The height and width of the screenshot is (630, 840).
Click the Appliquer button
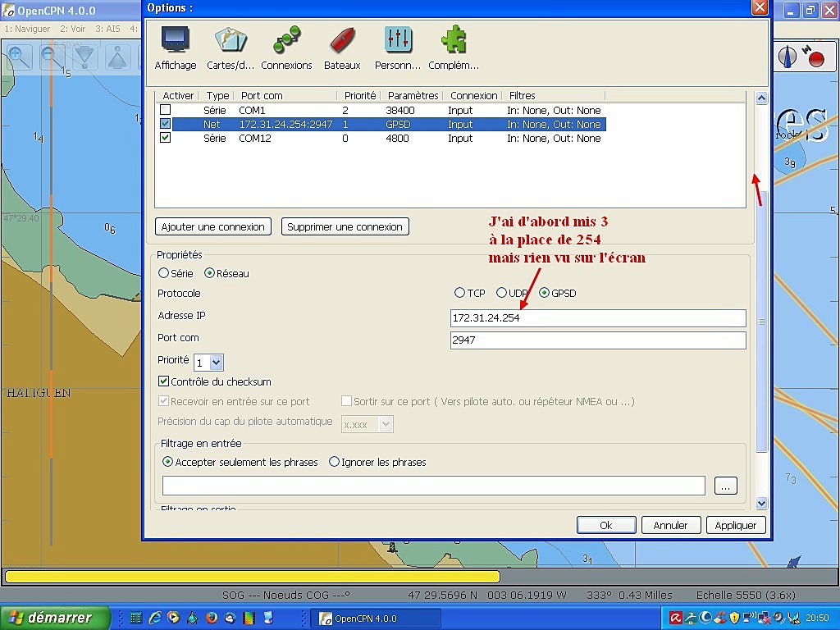[x=736, y=525]
